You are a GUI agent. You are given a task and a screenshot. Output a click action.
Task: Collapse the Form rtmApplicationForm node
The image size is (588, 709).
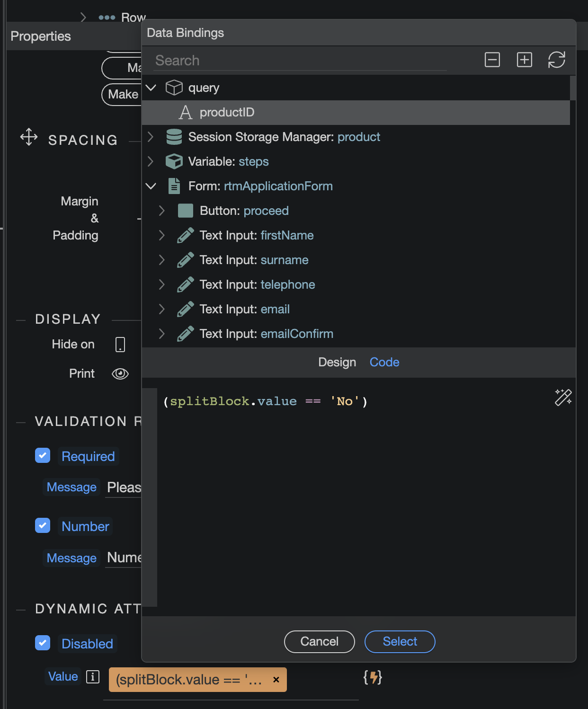point(151,186)
